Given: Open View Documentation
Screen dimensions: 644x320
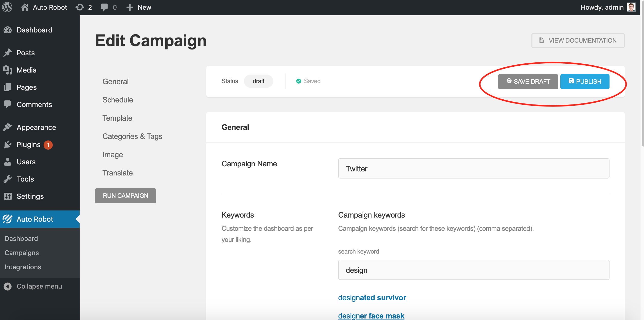Looking at the screenshot, I should pyautogui.click(x=578, y=40).
